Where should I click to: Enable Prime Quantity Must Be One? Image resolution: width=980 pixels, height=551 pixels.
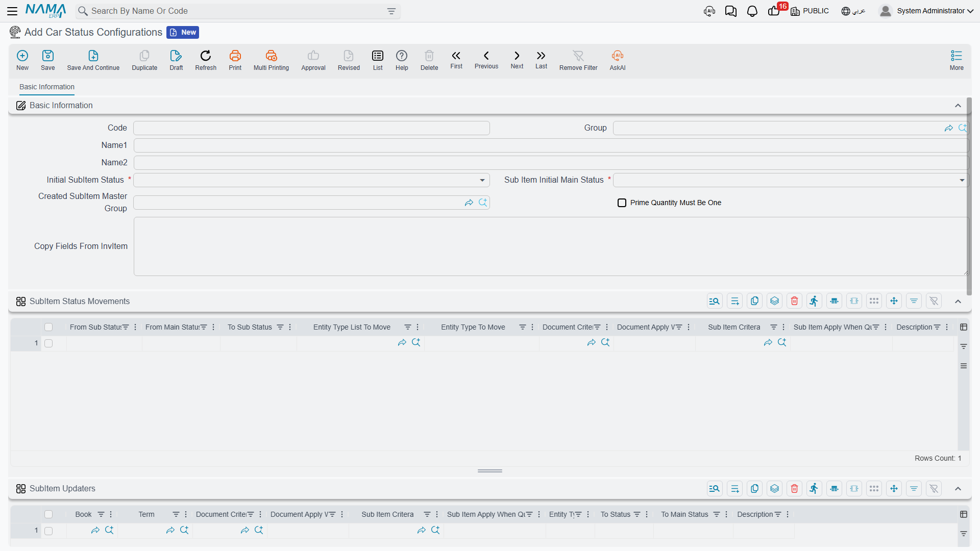point(622,203)
